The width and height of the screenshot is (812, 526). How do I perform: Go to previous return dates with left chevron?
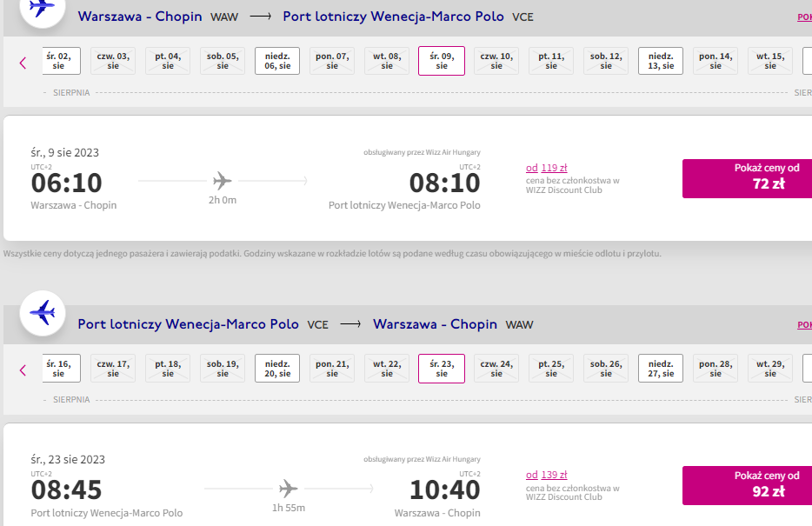click(x=23, y=370)
